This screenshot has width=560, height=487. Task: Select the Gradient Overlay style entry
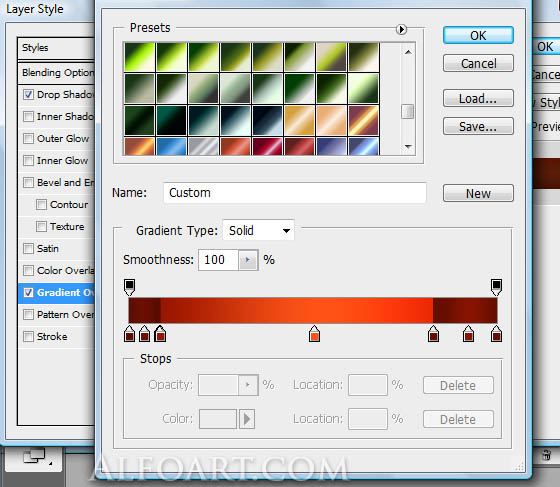point(56,292)
